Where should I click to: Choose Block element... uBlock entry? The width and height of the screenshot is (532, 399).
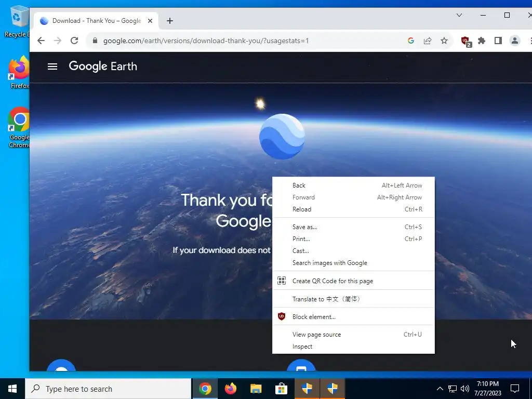[x=353, y=317]
